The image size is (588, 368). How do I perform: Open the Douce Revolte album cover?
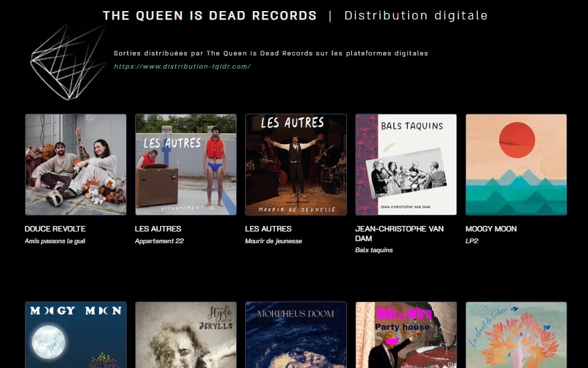(75, 165)
